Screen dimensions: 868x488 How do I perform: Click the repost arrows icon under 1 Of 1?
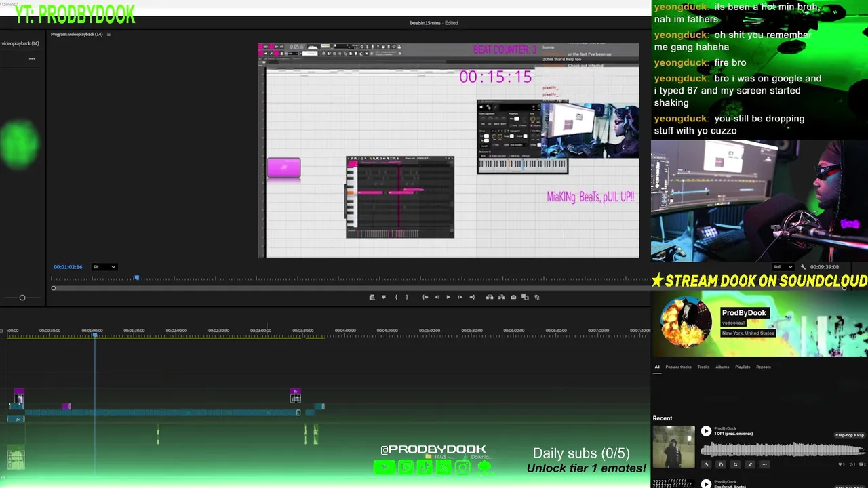pos(735,464)
